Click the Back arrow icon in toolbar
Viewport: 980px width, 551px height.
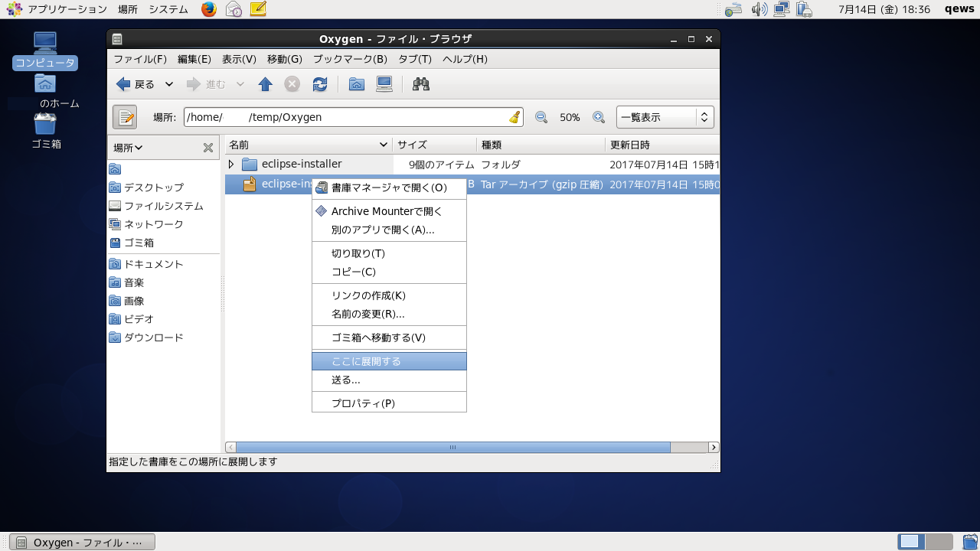(123, 84)
